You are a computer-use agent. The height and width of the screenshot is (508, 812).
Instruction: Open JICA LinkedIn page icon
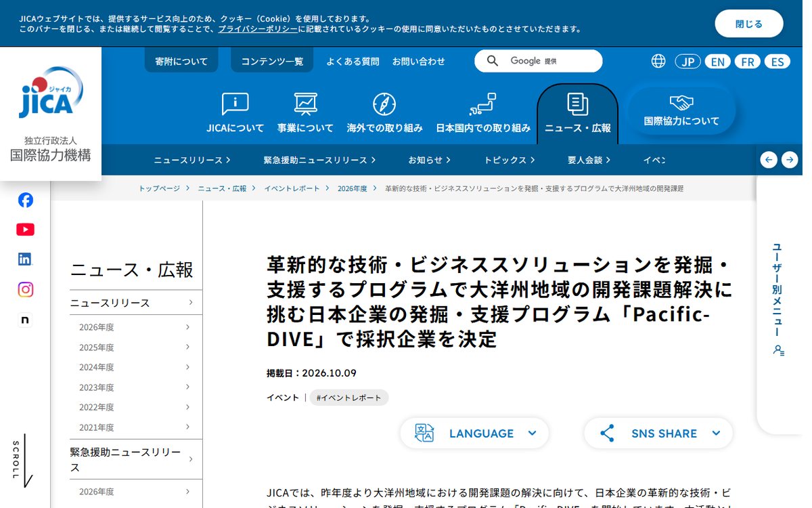click(25, 259)
